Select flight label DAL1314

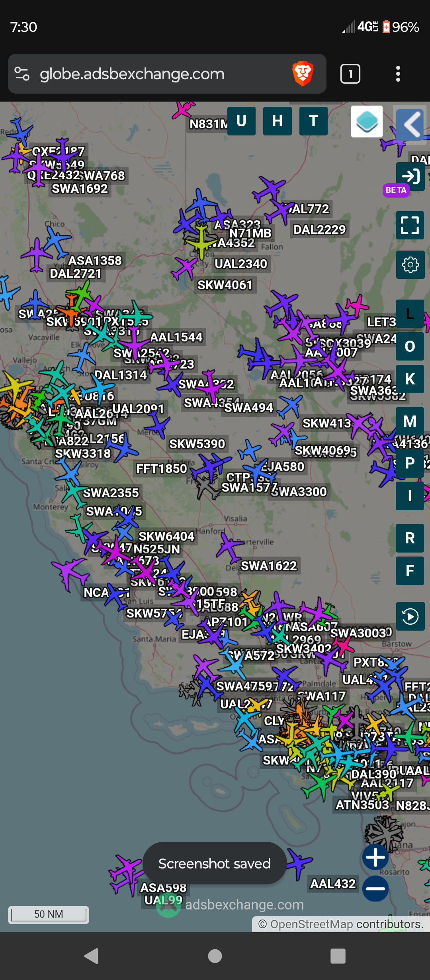pyautogui.click(x=121, y=375)
